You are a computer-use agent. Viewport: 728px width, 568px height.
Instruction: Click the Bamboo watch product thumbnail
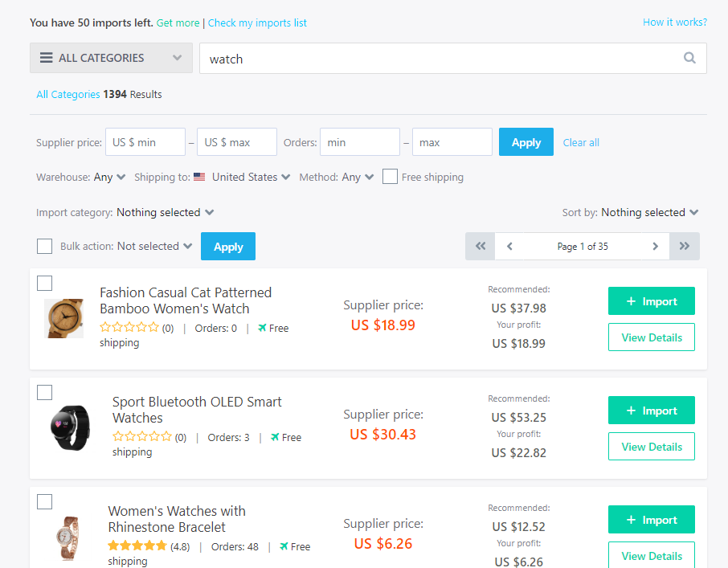tap(64, 318)
